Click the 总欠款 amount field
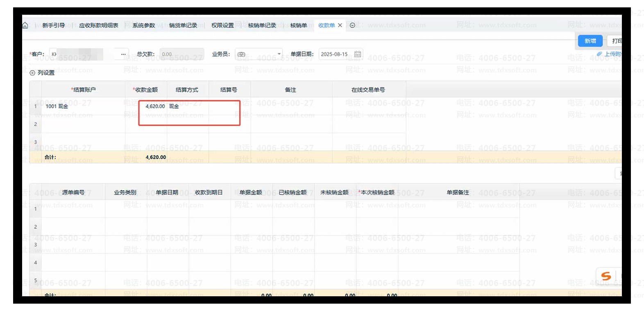Screen dimensions: 644x311 [x=181, y=54]
